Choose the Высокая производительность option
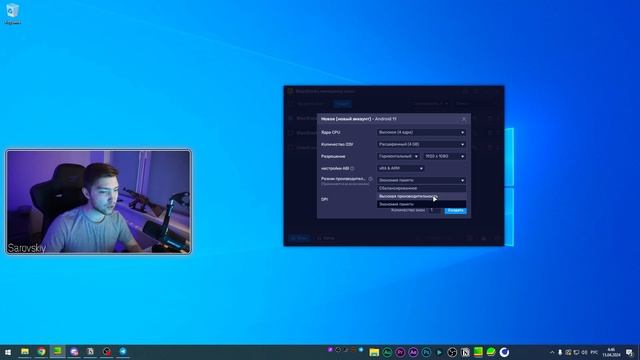Viewport: 640px width, 360px height. coord(421,196)
